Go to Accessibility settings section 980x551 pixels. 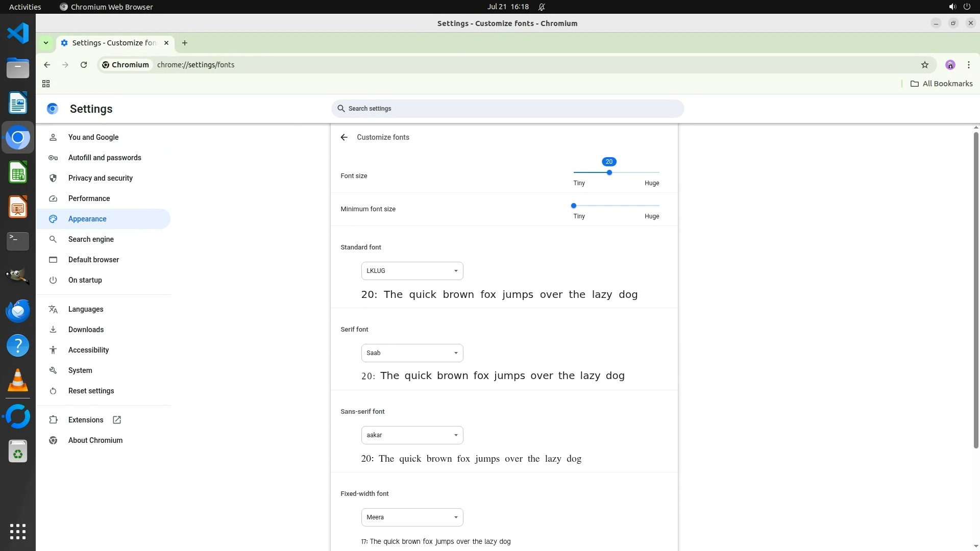88,350
